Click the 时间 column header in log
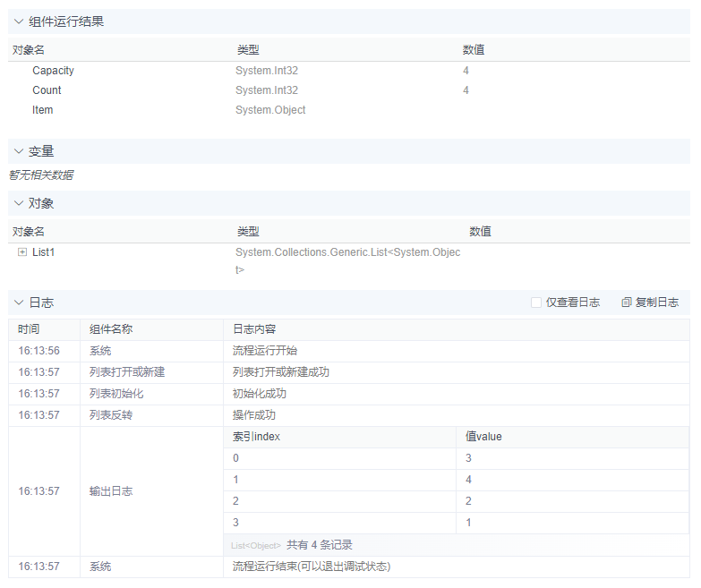Image resolution: width=701 pixels, height=588 pixels. tap(29, 329)
